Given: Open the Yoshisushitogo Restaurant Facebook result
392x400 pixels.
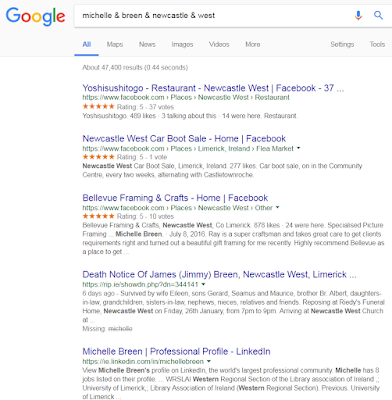Looking at the screenshot, I should (213, 88).
